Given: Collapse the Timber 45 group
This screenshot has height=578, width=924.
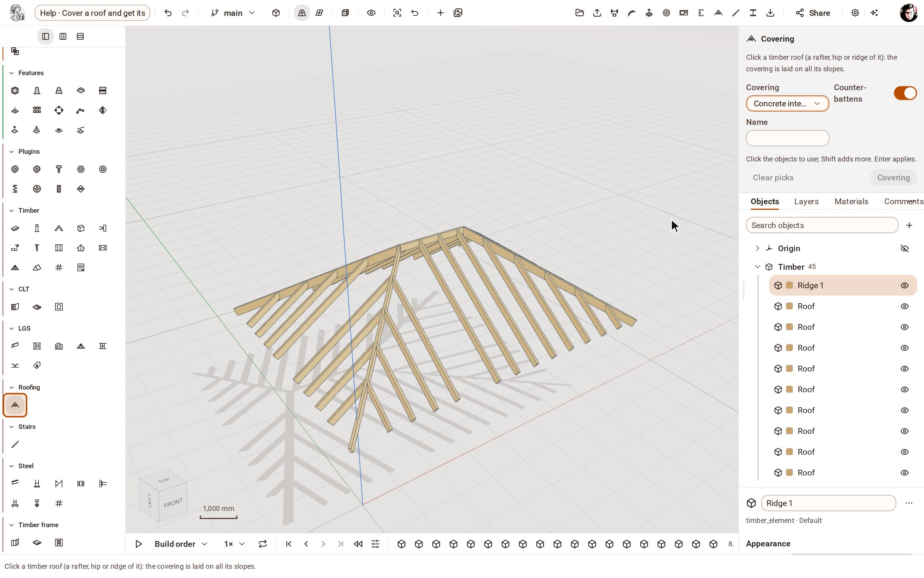Looking at the screenshot, I should pyautogui.click(x=757, y=267).
